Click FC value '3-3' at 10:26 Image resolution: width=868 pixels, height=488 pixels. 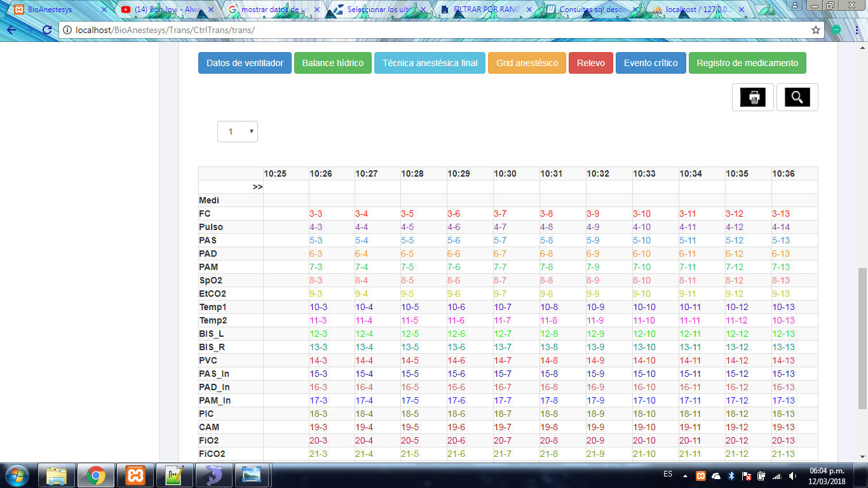click(316, 213)
